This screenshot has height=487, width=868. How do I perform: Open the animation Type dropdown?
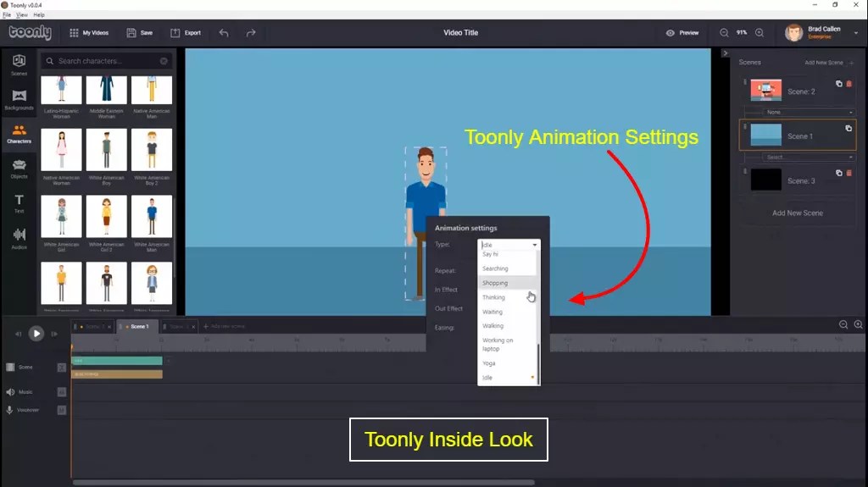click(509, 245)
